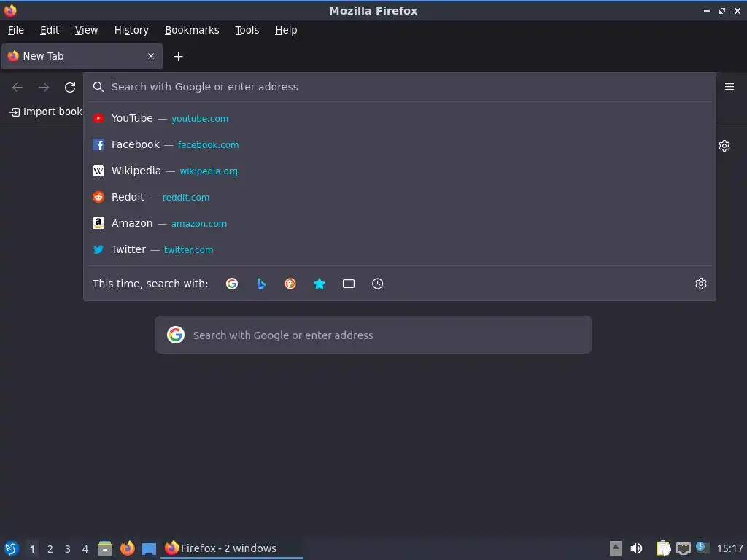Viewport: 747px width, 560px height.
Task: Switch to the New Tab tab
Action: click(82, 56)
